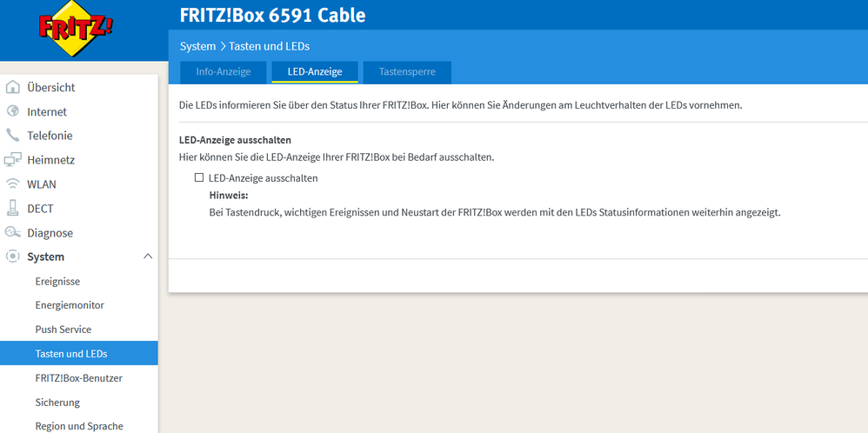Click the WLAN wifi icon
The width and height of the screenshot is (868, 433).
click(12, 184)
